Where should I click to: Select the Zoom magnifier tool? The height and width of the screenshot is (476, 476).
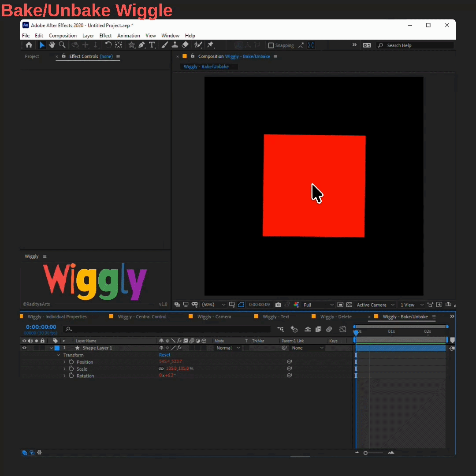(62, 45)
